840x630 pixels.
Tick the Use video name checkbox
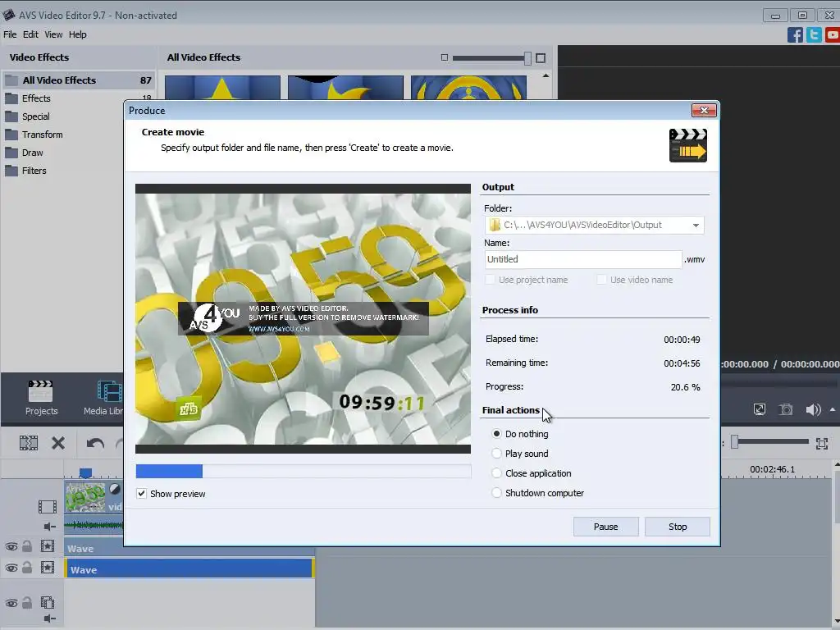[x=601, y=280]
